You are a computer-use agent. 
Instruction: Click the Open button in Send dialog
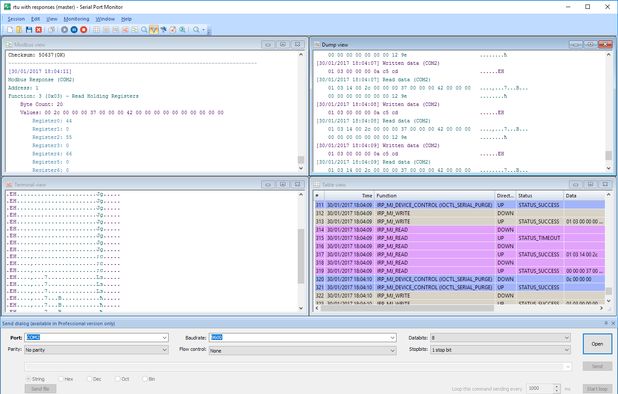point(597,344)
